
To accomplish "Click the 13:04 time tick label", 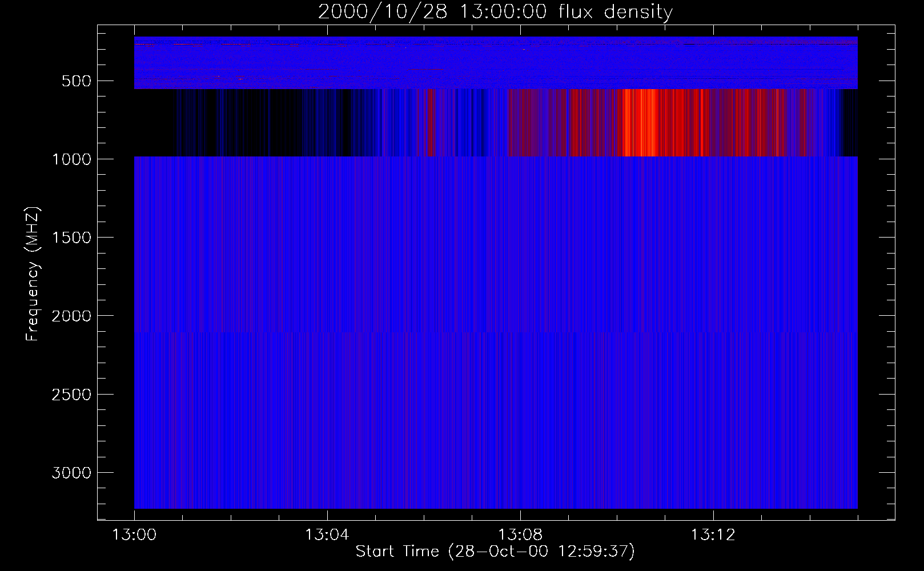I will 327,535.
